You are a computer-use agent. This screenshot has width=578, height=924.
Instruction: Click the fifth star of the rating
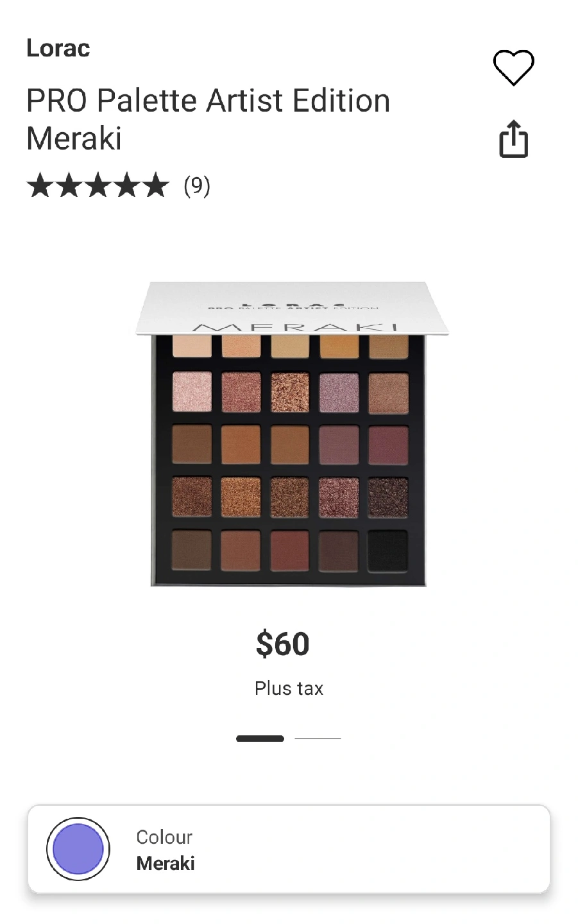coord(155,186)
